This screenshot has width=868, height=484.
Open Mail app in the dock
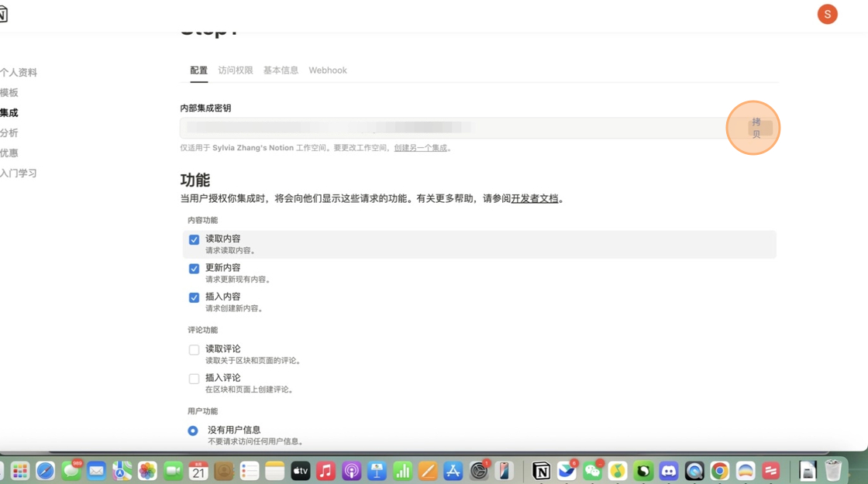click(96, 472)
